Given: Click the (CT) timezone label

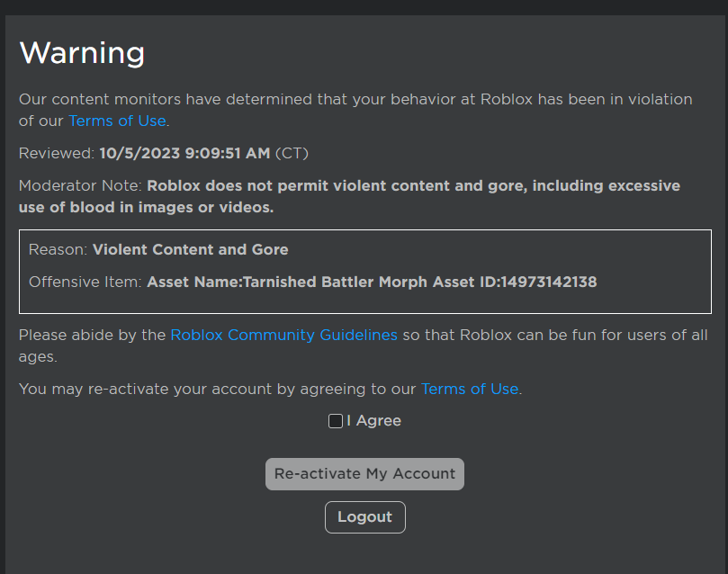Looking at the screenshot, I should (292, 153).
